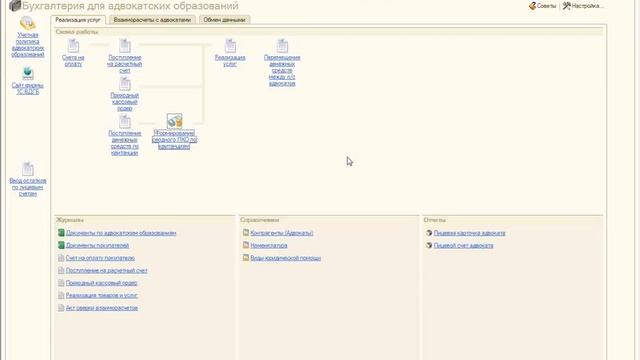Open Счет на оплату покупателю link
The width and height of the screenshot is (640, 360).
point(100,258)
